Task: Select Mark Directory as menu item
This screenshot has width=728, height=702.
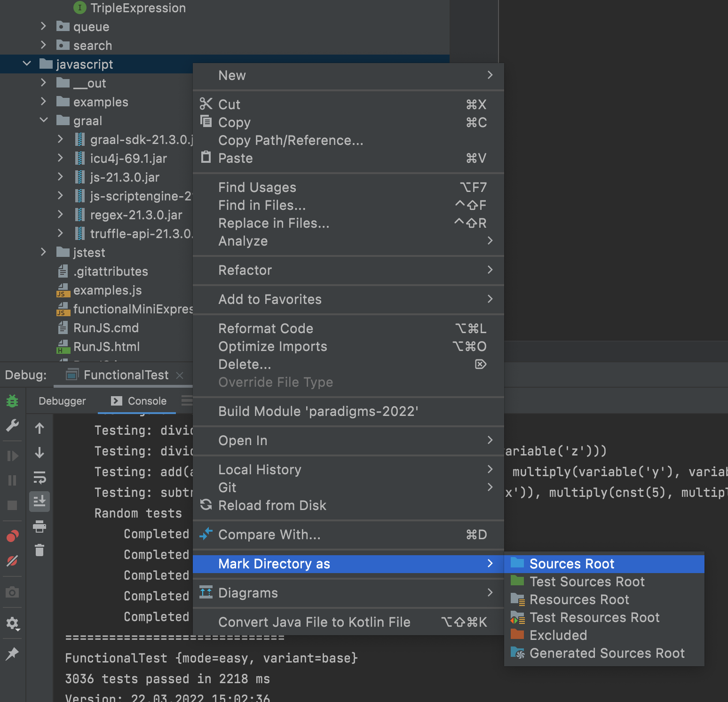Action: 348,564
